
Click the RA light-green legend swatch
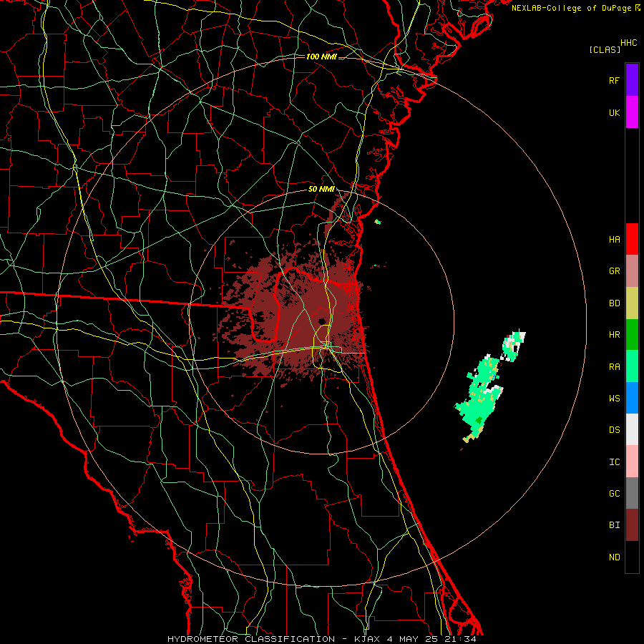(632, 366)
